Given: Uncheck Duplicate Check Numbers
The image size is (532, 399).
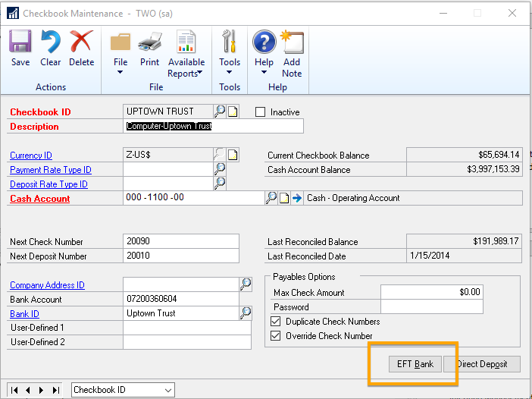Looking at the screenshot, I should (x=276, y=321).
